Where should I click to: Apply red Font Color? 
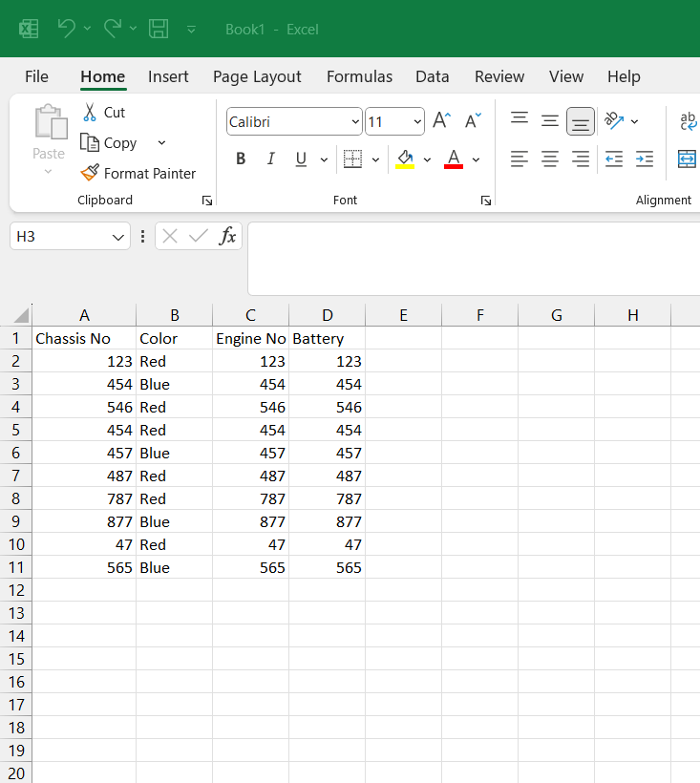point(454,159)
